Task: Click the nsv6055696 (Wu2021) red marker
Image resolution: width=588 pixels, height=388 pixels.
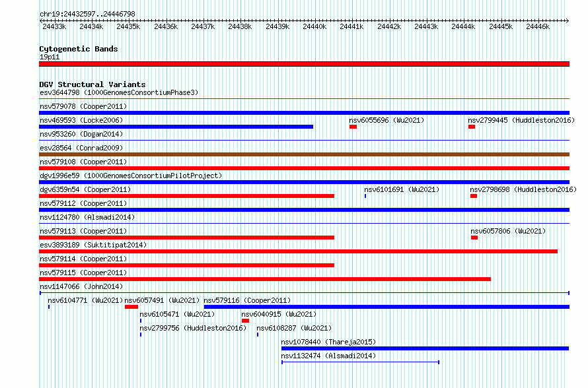Action: [x=353, y=127]
